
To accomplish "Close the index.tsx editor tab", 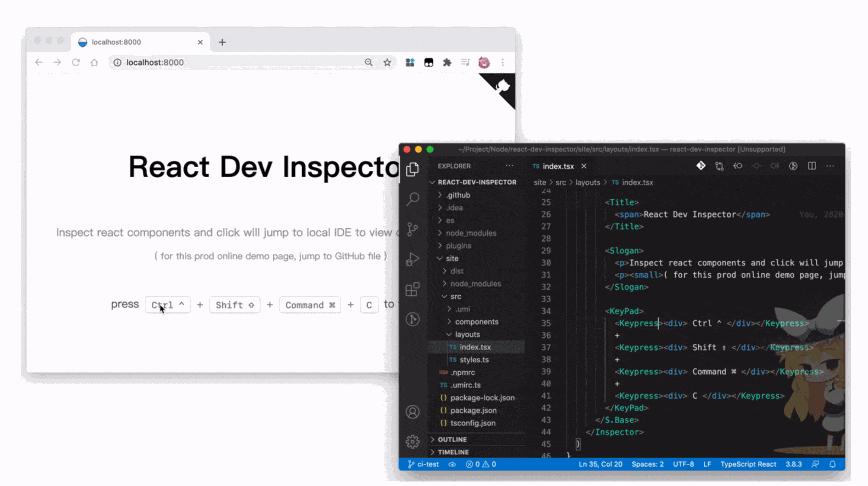I will click(x=583, y=166).
